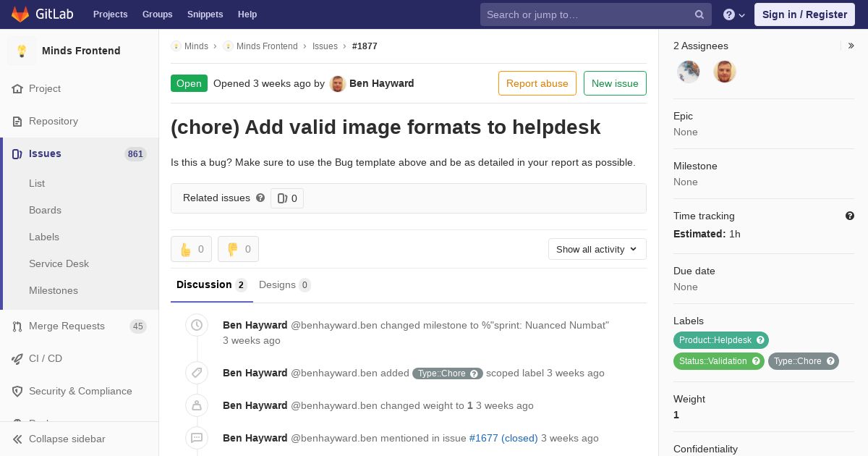Click the Repository file icon

17,121
